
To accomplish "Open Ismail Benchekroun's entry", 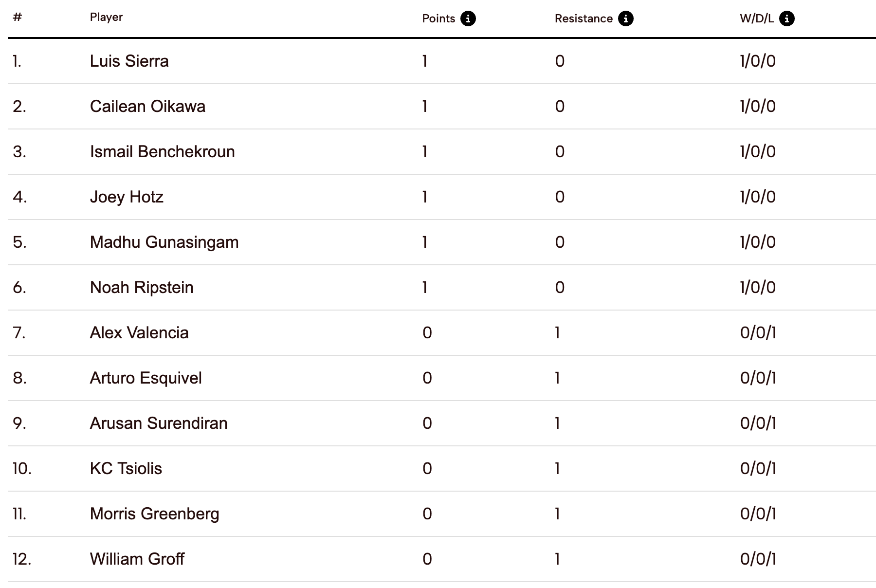I will [162, 151].
